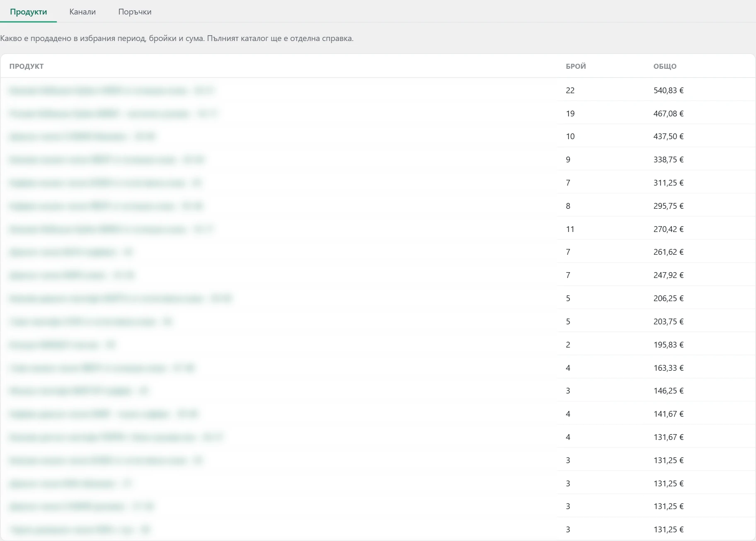Select the 146,25 € total
This screenshot has height=541, width=756.
(669, 391)
